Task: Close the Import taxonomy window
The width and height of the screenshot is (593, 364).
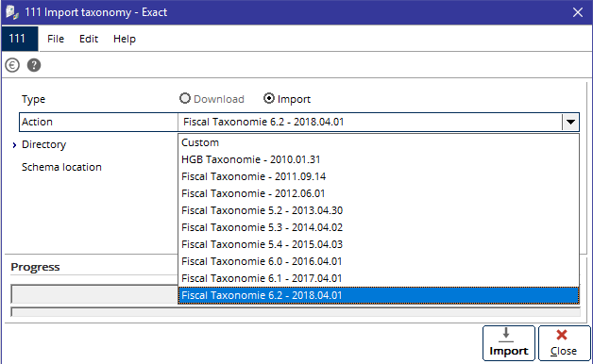Action: click(x=578, y=12)
